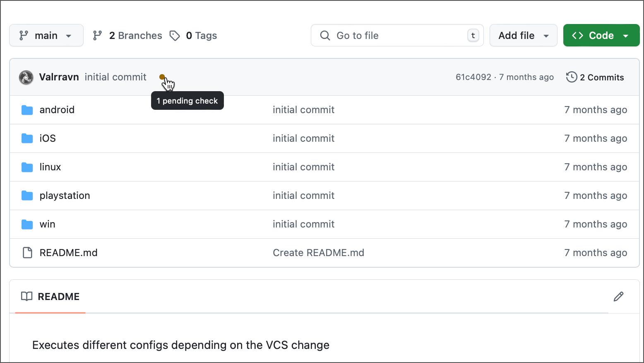Image resolution: width=644 pixels, height=363 pixels.
Task: Open the android folder icon
Action: coord(26,109)
